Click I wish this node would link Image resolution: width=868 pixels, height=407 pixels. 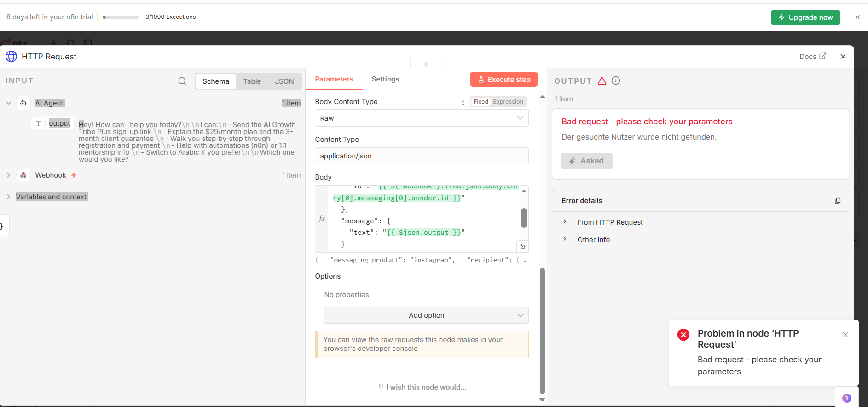click(x=422, y=387)
